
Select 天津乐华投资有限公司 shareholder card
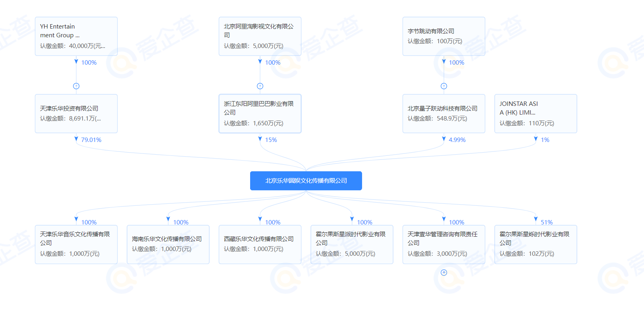(76, 113)
